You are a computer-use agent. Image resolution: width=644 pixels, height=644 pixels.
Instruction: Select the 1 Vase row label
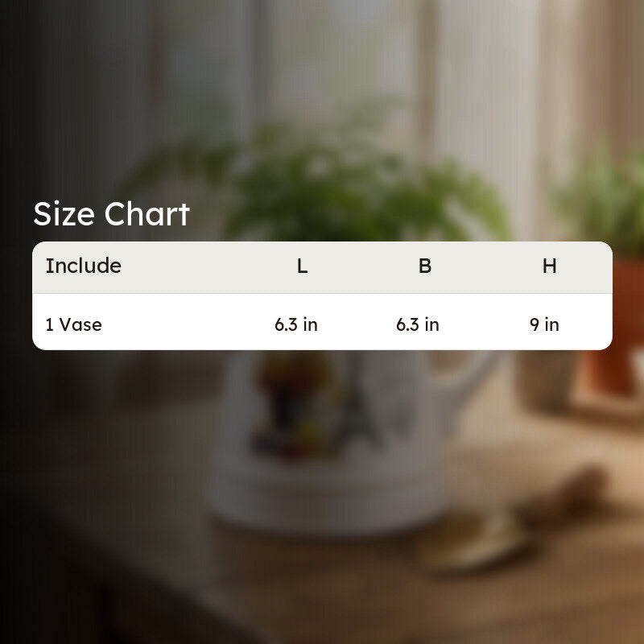click(x=73, y=325)
